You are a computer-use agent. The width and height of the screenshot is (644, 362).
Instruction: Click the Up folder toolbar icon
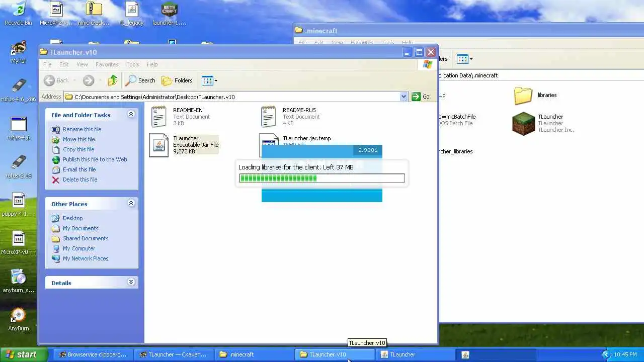(113, 80)
